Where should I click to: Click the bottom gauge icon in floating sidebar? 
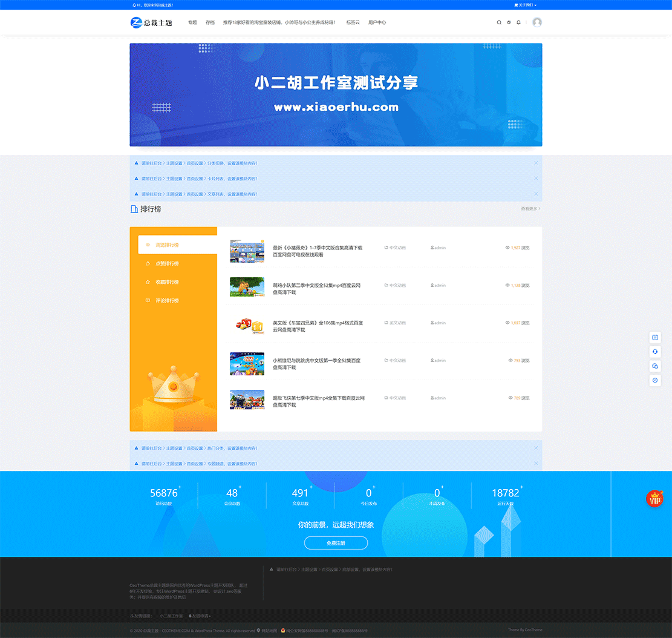[x=655, y=380]
